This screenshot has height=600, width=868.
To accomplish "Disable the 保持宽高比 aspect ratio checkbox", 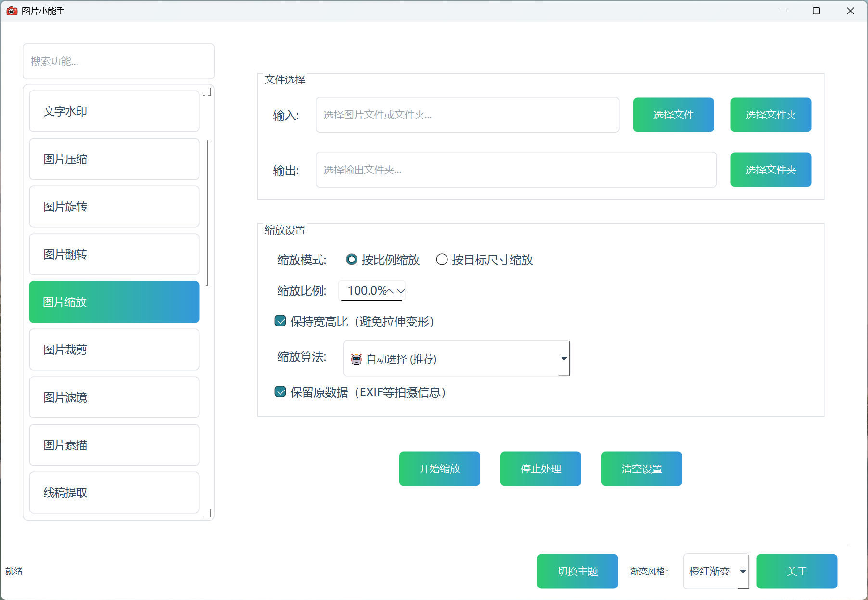I will (281, 321).
